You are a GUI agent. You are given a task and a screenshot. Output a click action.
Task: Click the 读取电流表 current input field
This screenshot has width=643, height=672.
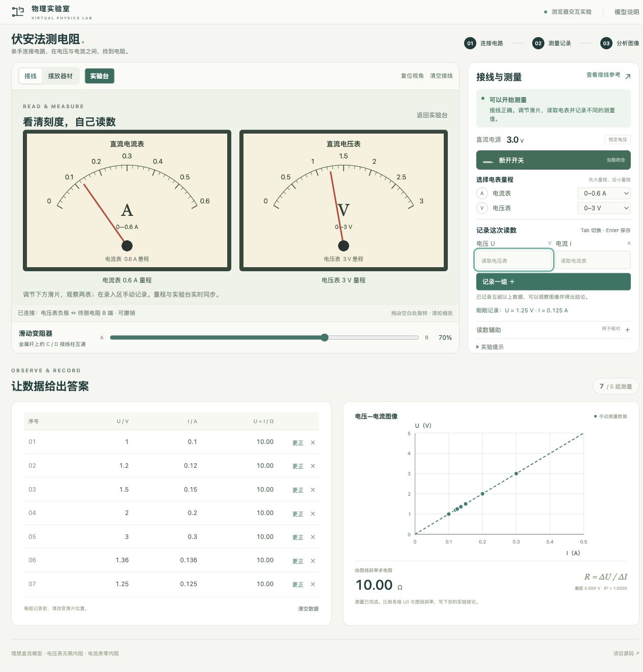(x=593, y=260)
